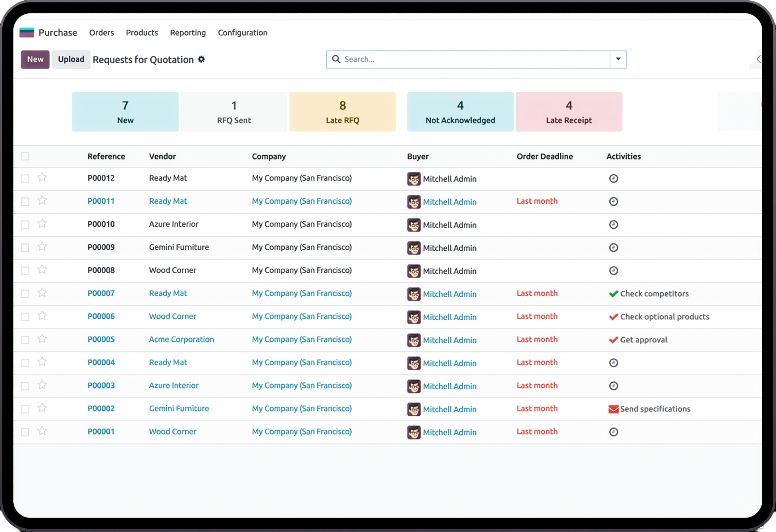Open activity clock icon for P00011
The image size is (776, 532).
pos(613,202)
